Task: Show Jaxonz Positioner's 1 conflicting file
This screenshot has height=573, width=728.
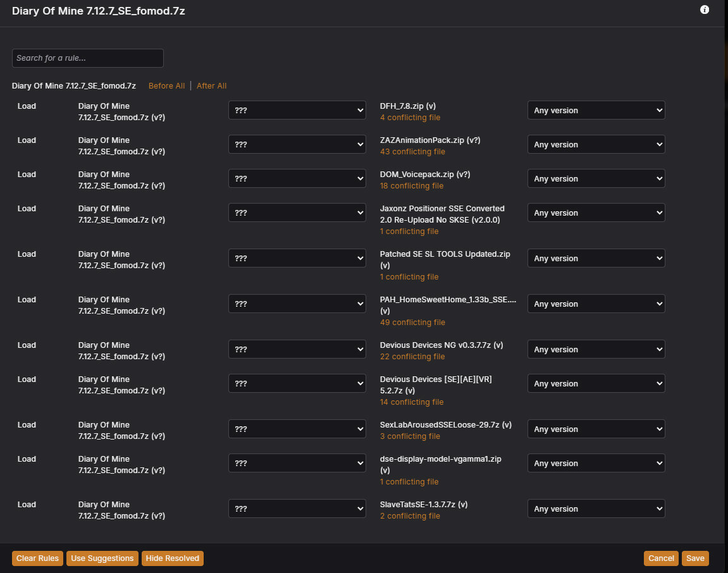Action: (x=409, y=231)
